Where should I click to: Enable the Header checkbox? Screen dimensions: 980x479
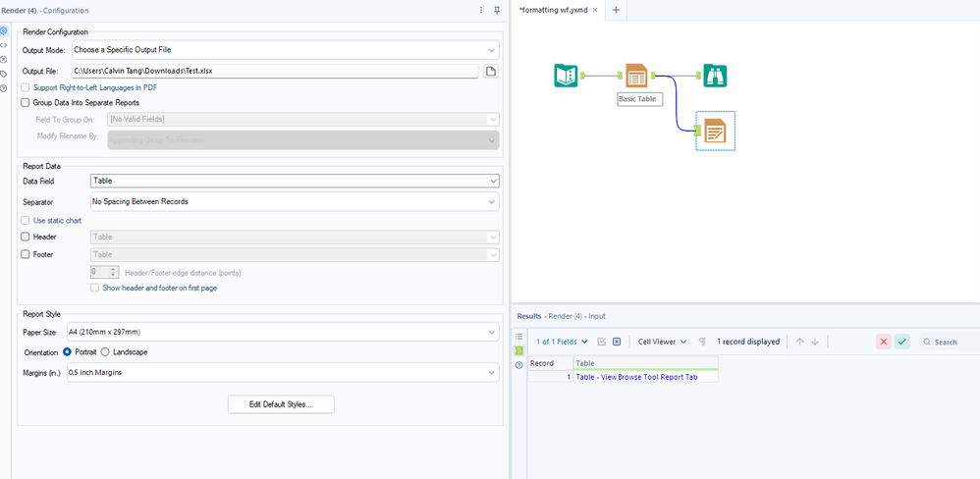coord(26,237)
